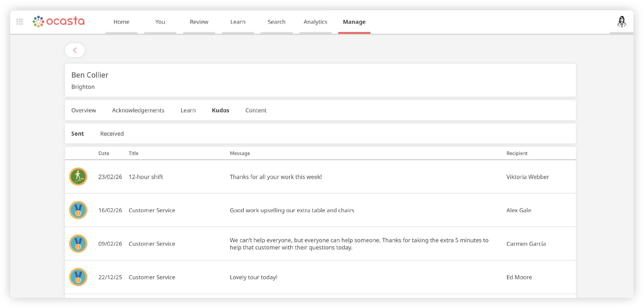Image resolution: width=644 pixels, height=308 pixels.
Task: Switch to the Received kudos tab
Action: tap(112, 134)
